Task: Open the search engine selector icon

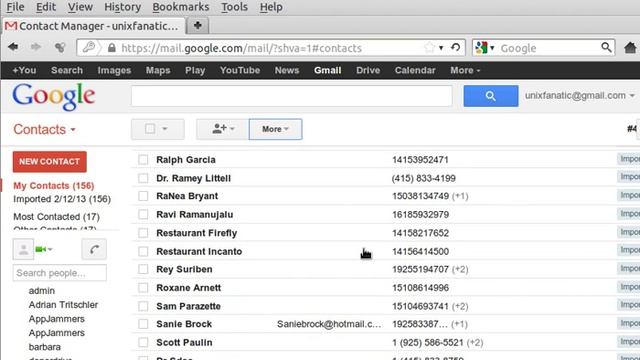Action: click(x=484, y=48)
